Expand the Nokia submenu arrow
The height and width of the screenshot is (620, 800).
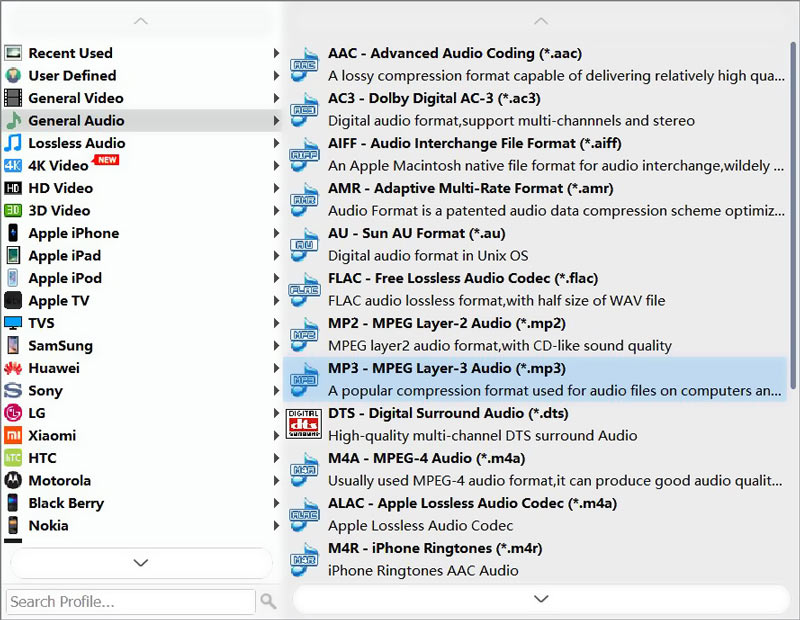276,526
